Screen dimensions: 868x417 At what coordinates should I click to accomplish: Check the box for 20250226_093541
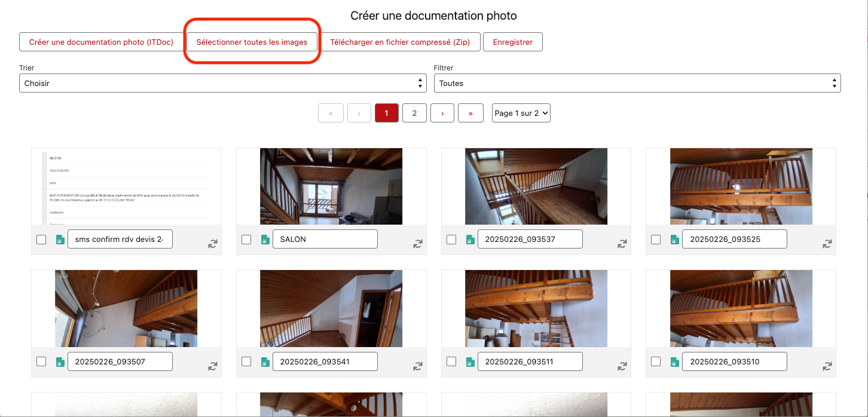tap(246, 361)
